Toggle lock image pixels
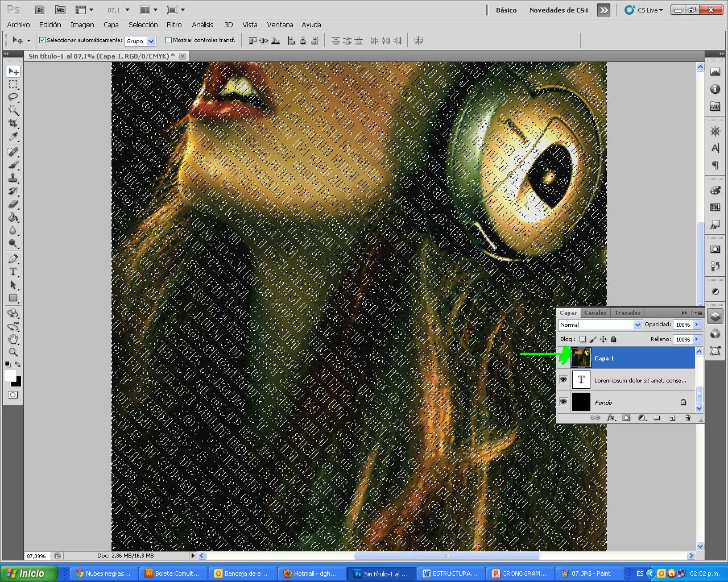Image resolution: width=728 pixels, height=582 pixels. tap(593, 339)
